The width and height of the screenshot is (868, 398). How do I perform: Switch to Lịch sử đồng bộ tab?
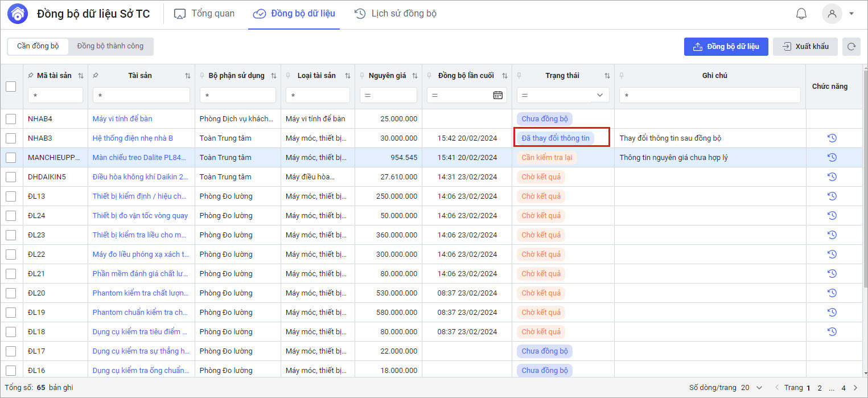click(396, 14)
